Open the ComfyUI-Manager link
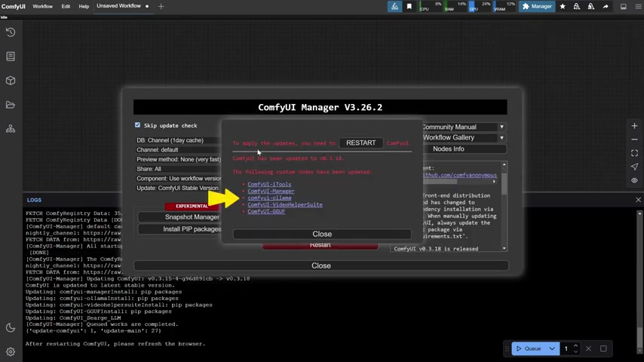 point(271,191)
